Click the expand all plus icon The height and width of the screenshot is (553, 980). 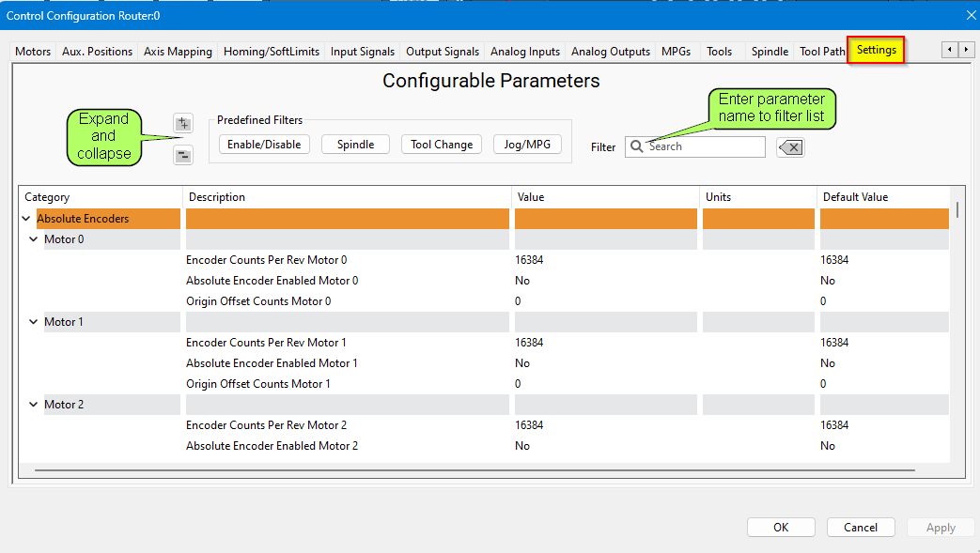click(183, 123)
